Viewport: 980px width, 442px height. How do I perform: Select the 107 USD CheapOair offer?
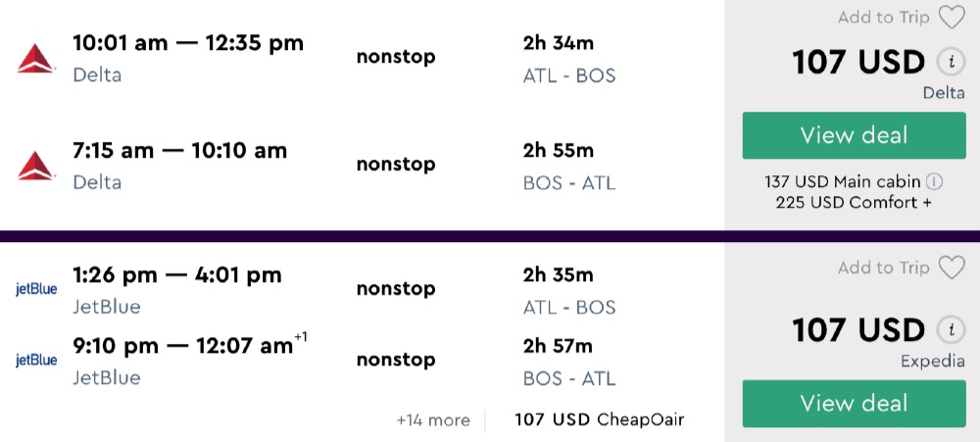click(x=599, y=420)
